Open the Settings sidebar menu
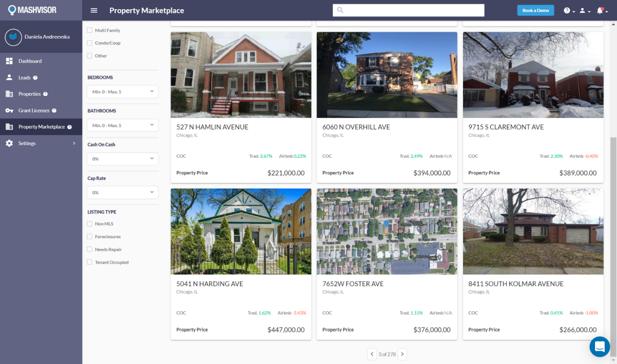Viewport: 617px width, 364px height. [x=9, y=143]
